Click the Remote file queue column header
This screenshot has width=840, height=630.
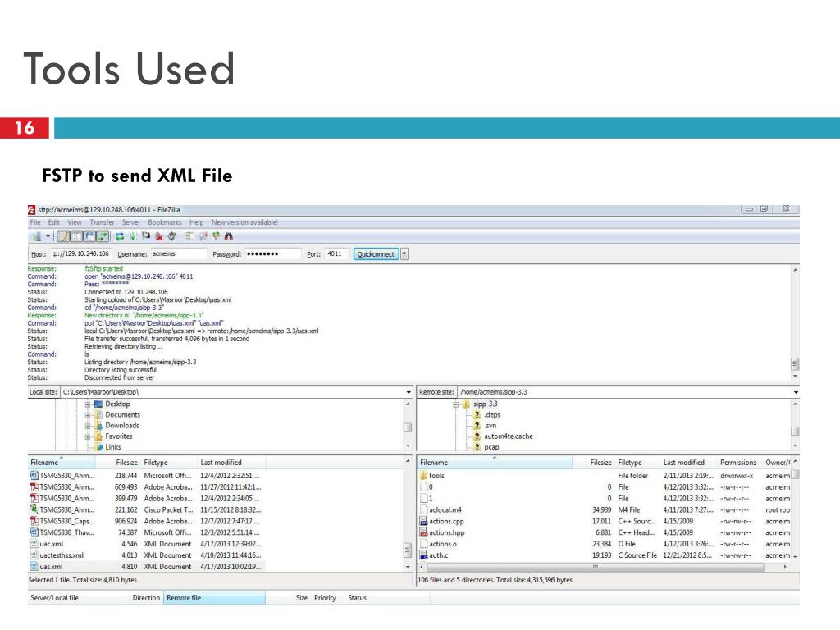(x=214, y=598)
